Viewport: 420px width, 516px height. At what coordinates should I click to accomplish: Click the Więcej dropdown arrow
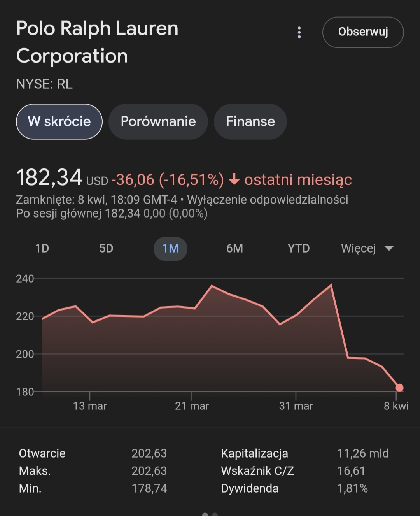(x=389, y=248)
